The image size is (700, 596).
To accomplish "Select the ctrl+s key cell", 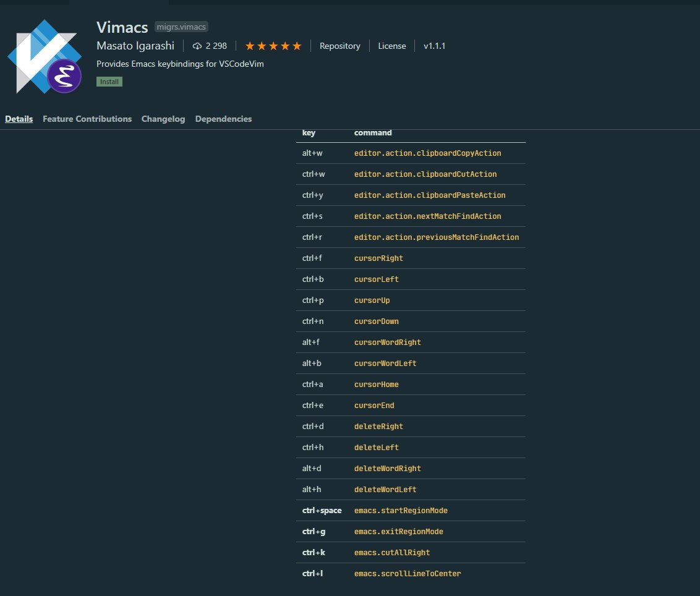I will (312, 216).
